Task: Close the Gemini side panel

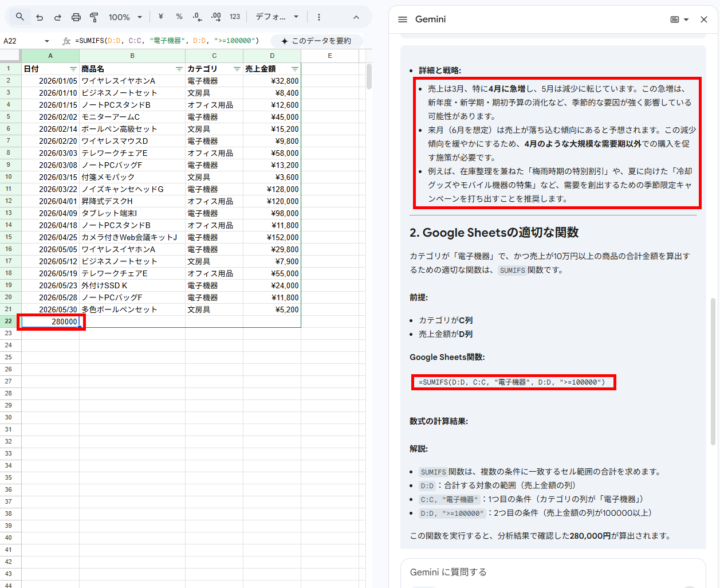Action: tap(704, 19)
